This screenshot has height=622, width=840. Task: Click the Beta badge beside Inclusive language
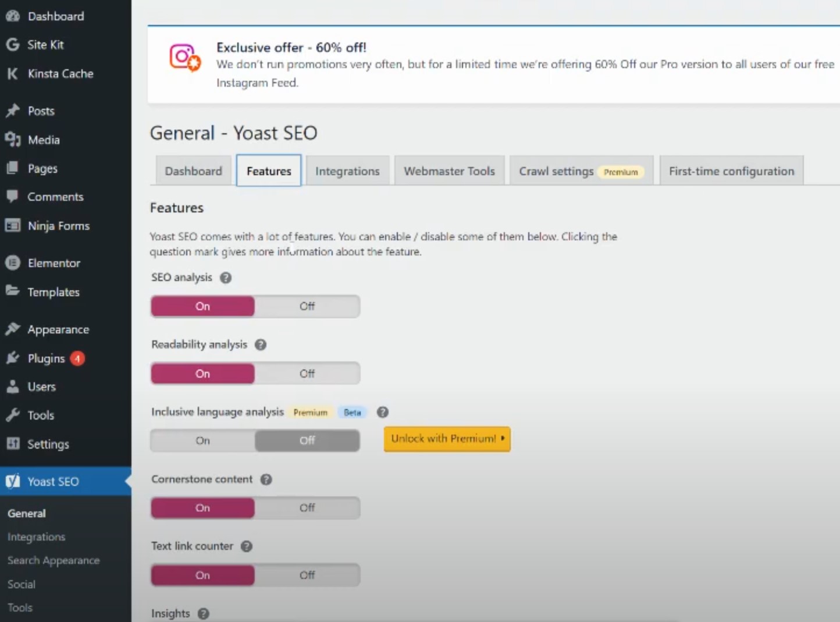click(353, 413)
